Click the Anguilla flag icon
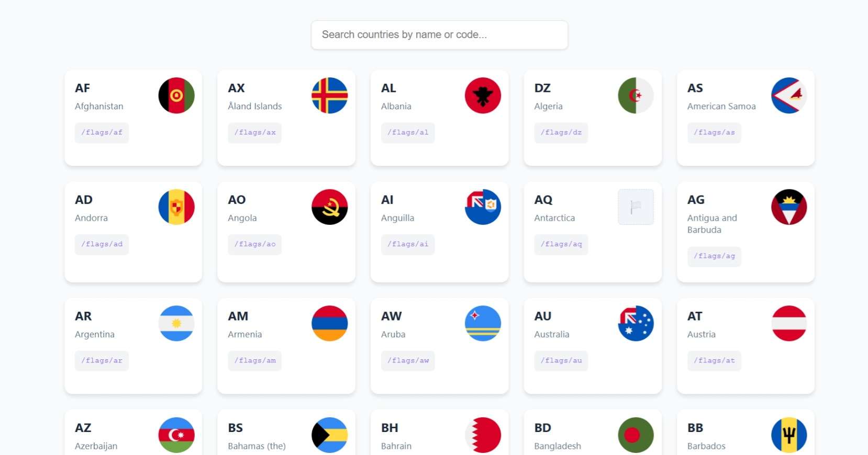868x455 pixels. [483, 207]
